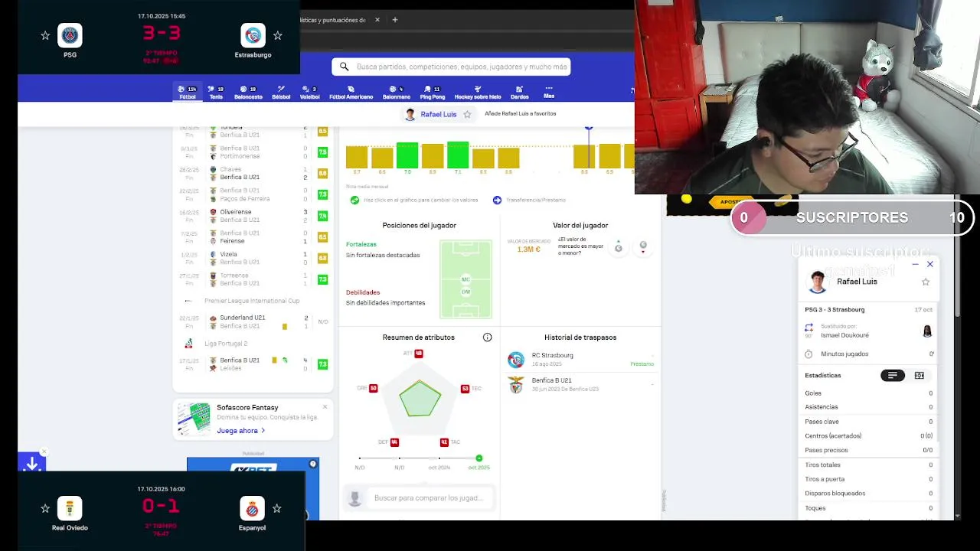Select the Fútbol Americano sport tab
The width and height of the screenshot is (980, 551).
click(x=351, y=93)
